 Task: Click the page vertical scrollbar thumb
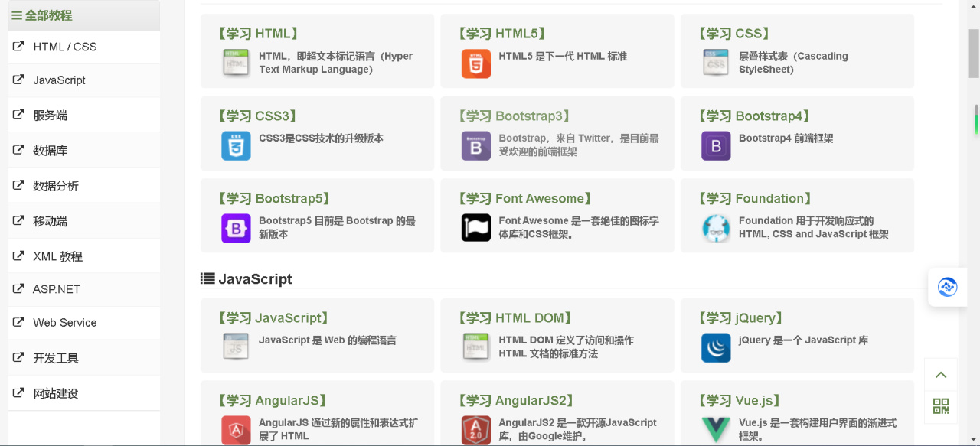pos(973,53)
